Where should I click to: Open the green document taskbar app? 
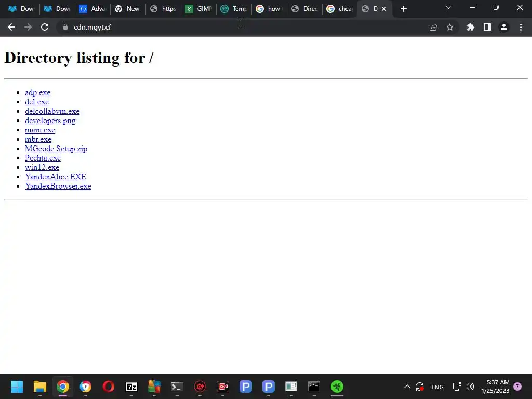pos(291,387)
